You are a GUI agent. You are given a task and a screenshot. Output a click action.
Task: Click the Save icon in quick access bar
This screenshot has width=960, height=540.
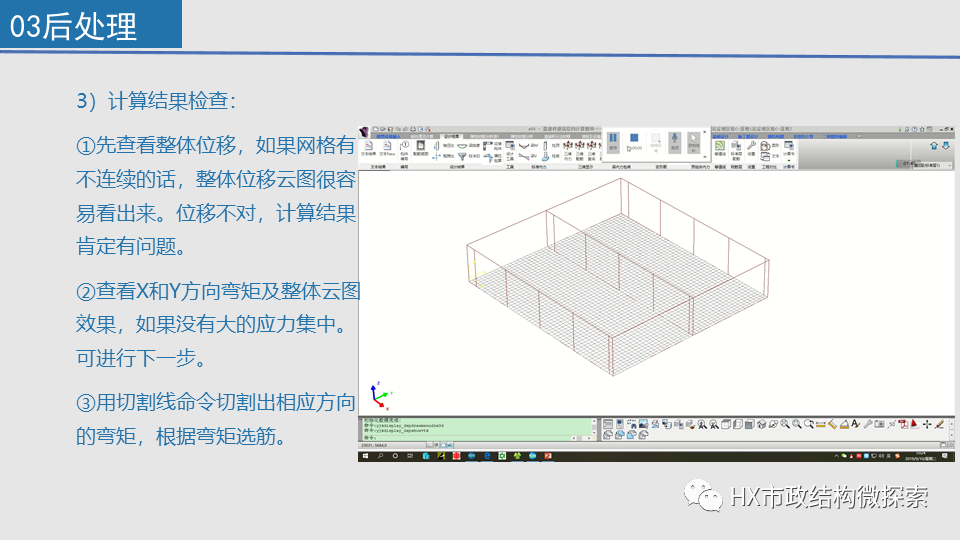click(391, 129)
